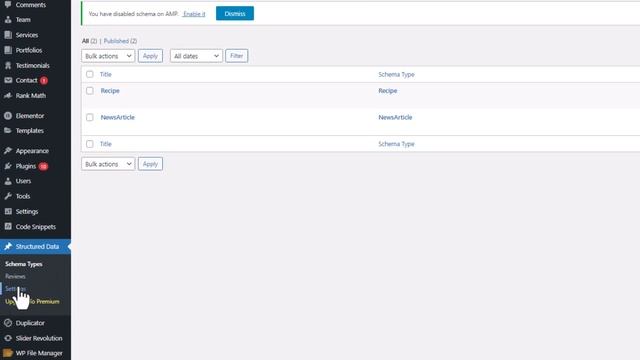This screenshot has width=640, height=360.
Task: Sort by Title column header
Action: click(106, 74)
